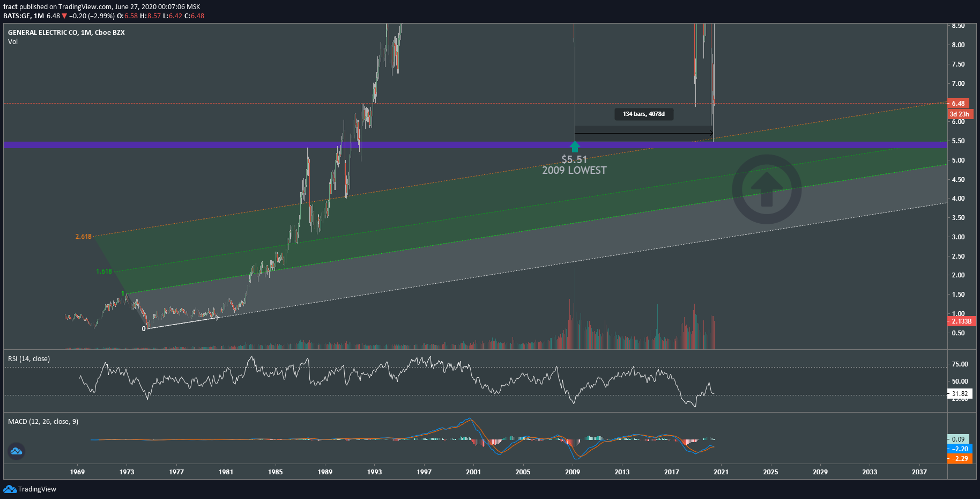Click the 'fract' author name in header
Screen dimensions: 980x499
tap(10, 7)
